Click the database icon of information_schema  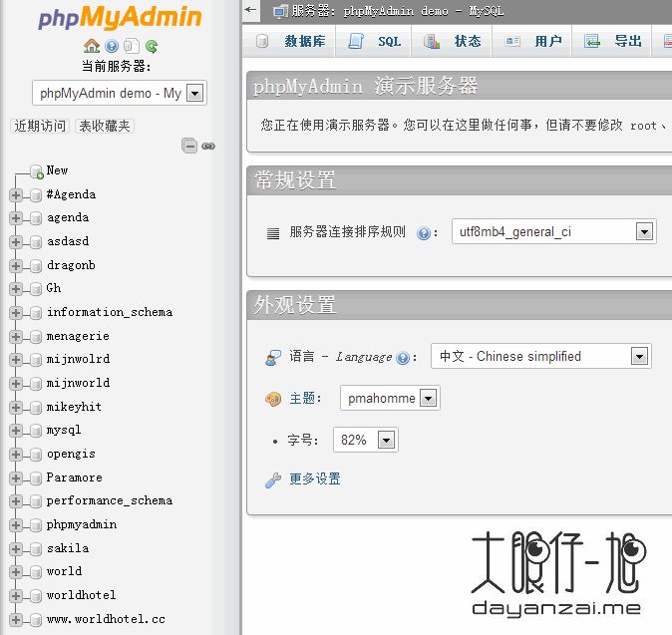click(x=36, y=313)
